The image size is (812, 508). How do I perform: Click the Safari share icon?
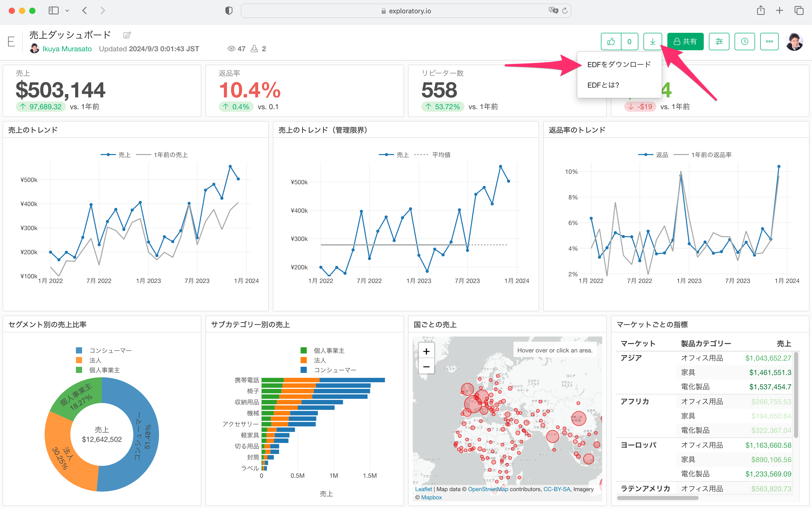(x=761, y=11)
